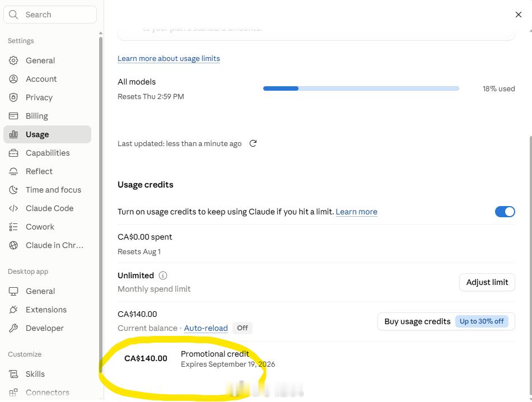
Task: Click Buy usage credits button
Action: (x=446, y=321)
